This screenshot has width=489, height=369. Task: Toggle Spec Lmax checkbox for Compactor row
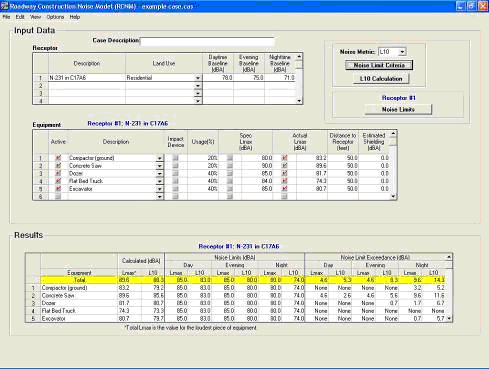pos(230,158)
